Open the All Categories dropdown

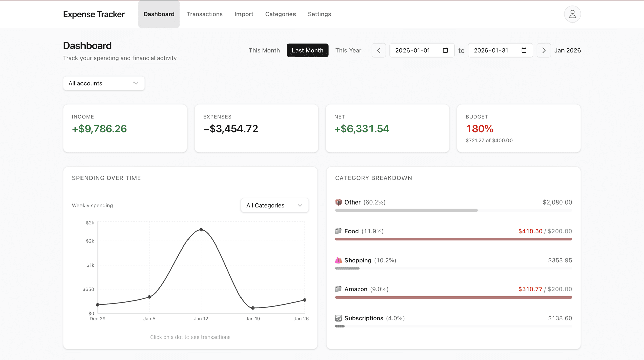tap(274, 205)
